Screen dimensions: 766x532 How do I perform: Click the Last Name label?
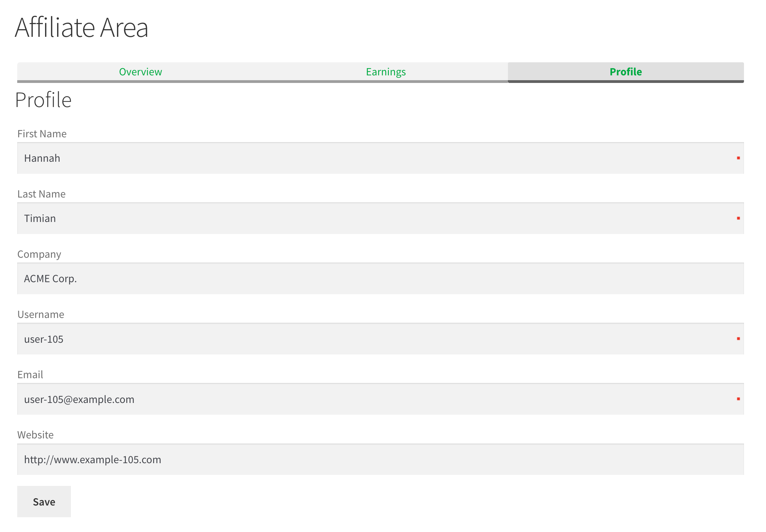tap(41, 194)
